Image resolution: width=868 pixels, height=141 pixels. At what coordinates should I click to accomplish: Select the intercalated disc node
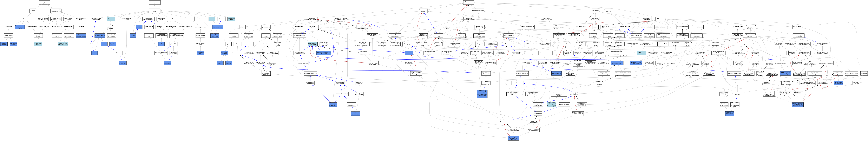tap(200, 53)
